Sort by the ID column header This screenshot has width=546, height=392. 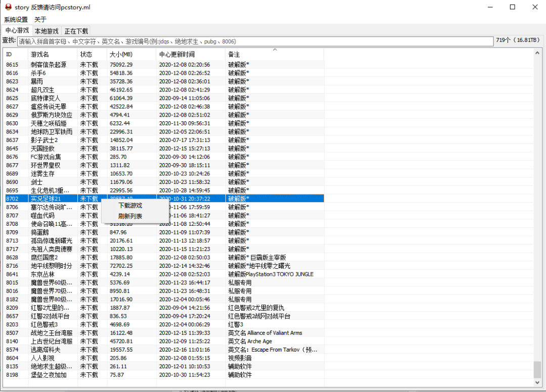point(15,54)
